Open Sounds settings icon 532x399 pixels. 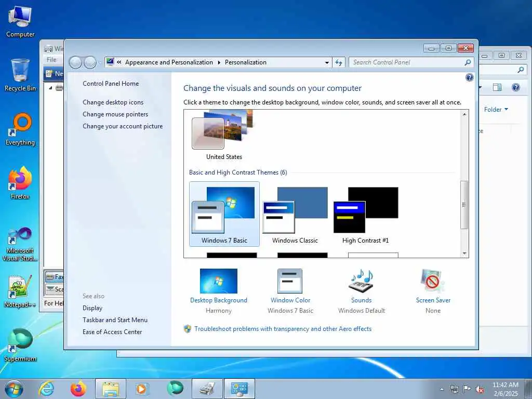click(362, 281)
